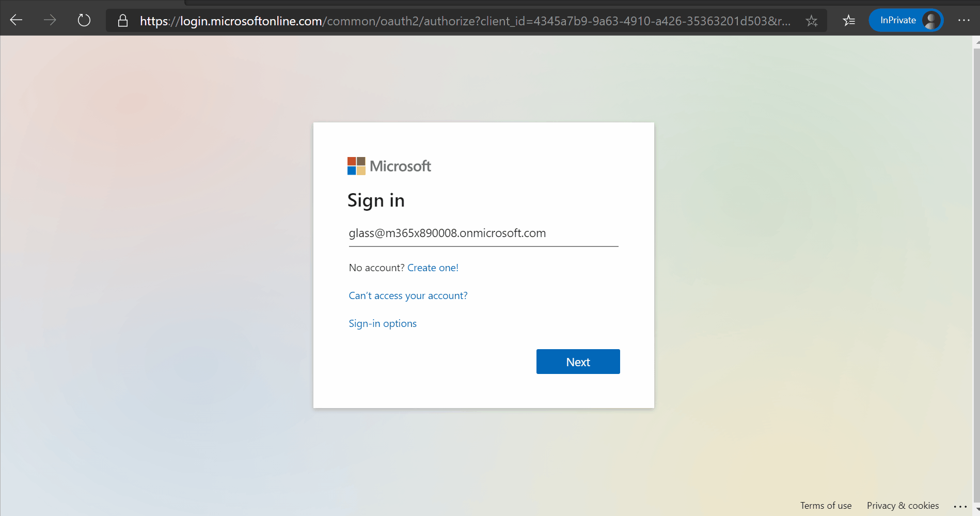Open footer ellipsis more options
Screen dimensions: 980x516
pos(960,506)
